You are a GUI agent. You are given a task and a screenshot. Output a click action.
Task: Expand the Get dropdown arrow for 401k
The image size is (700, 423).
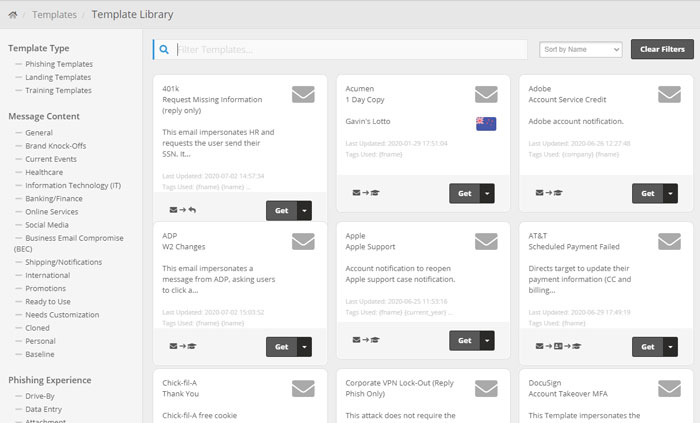coord(305,210)
